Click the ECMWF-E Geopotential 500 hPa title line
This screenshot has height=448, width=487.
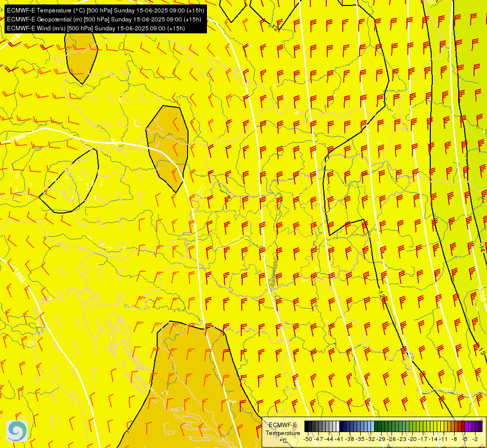(x=104, y=19)
